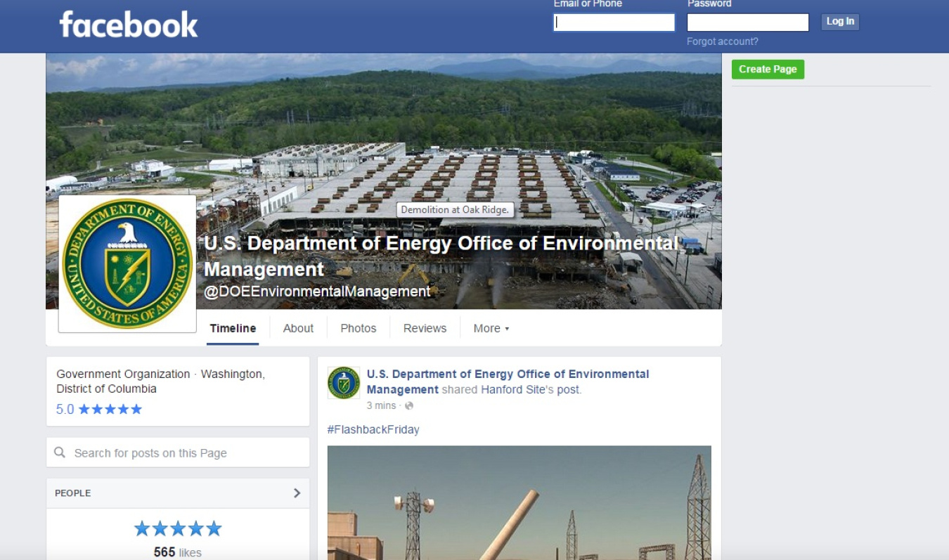Click the public globe privacy icon
The width and height of the screenshot is (949, 560).
409,405
